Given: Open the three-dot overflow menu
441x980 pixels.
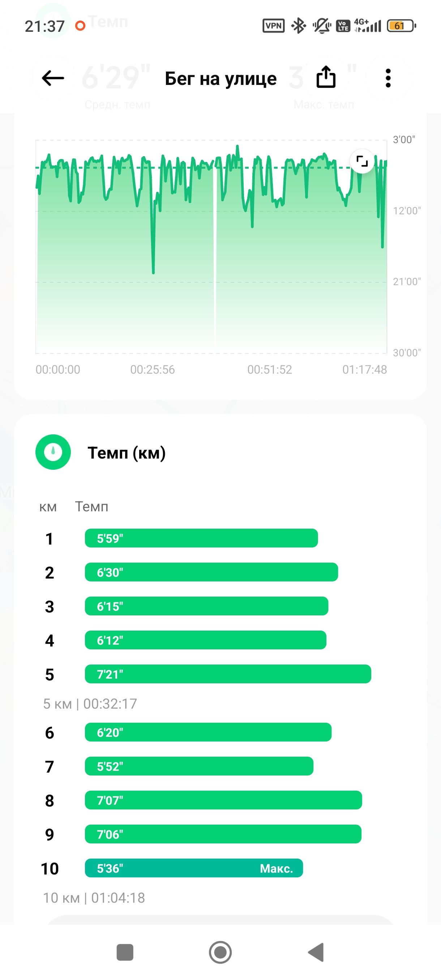Looking at the screenshot, I should point(388,78).
